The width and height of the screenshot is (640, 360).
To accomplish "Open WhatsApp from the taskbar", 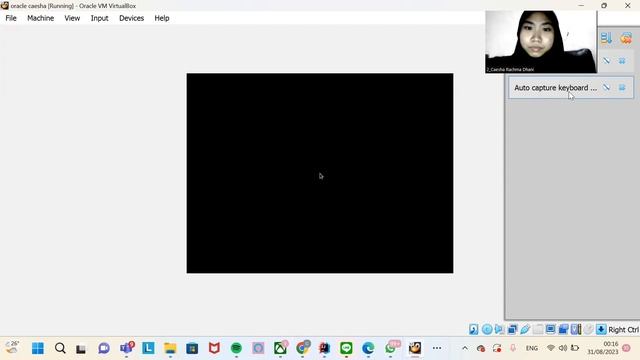I will pyautogui.click(x=391, y=348).
